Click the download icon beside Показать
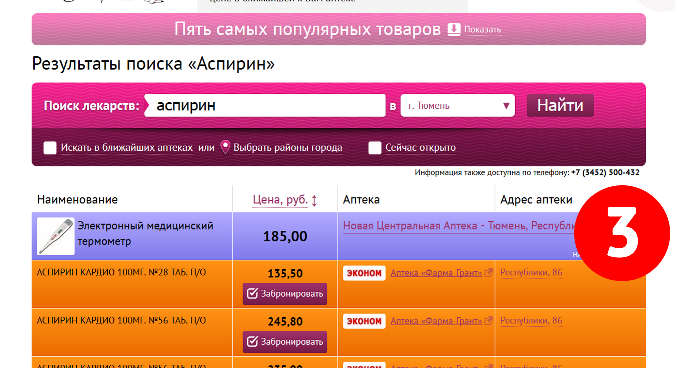 coord(454,29)
